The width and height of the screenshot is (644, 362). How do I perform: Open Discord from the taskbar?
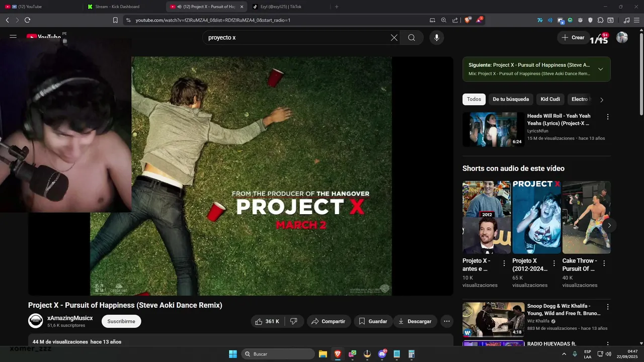click(x=382, y=354)
